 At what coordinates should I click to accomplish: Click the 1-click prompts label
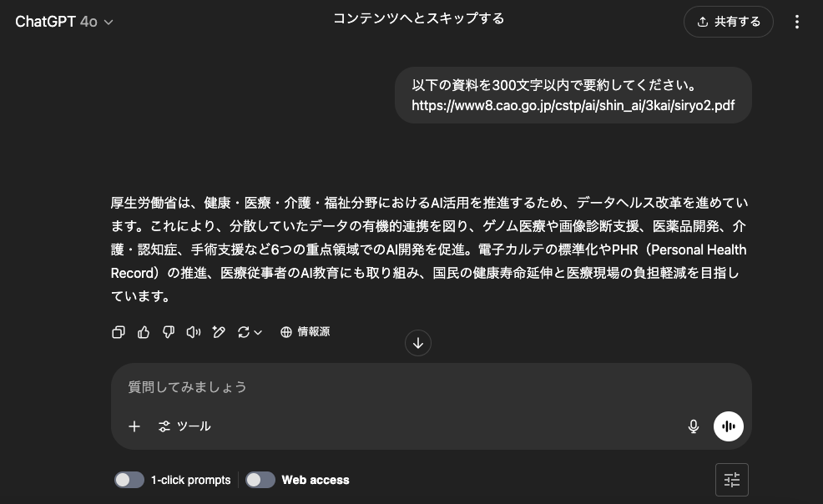[x=190, y=480]
